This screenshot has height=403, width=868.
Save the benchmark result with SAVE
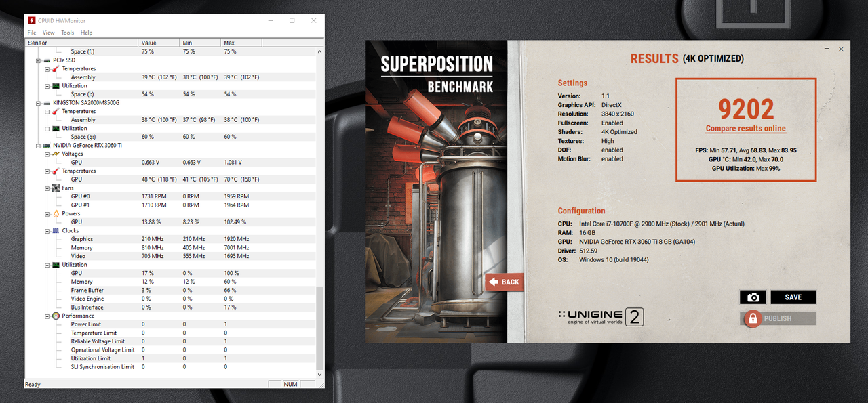793,297
